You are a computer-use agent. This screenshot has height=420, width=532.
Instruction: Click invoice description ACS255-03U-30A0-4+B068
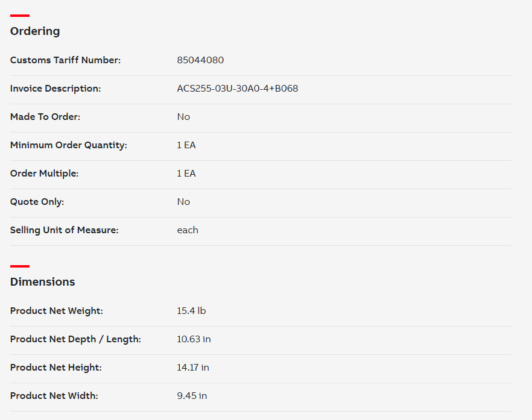click(238, 89)
